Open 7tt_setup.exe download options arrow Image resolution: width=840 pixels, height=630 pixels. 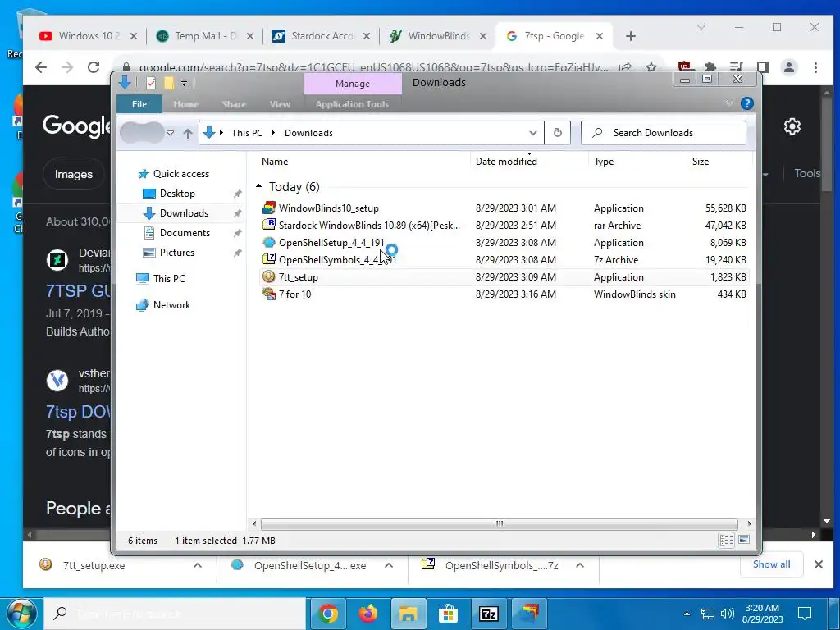click(x=198, y=565)
